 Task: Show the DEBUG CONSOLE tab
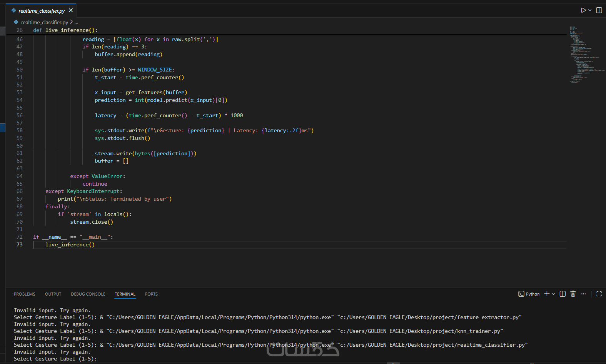[x=88, y=294]
